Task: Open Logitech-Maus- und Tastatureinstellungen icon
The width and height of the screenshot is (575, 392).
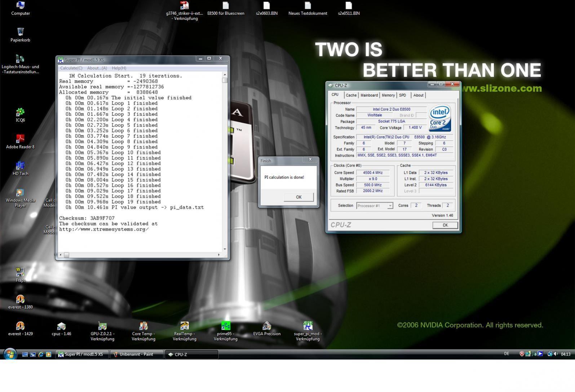Action: [21, 64]
